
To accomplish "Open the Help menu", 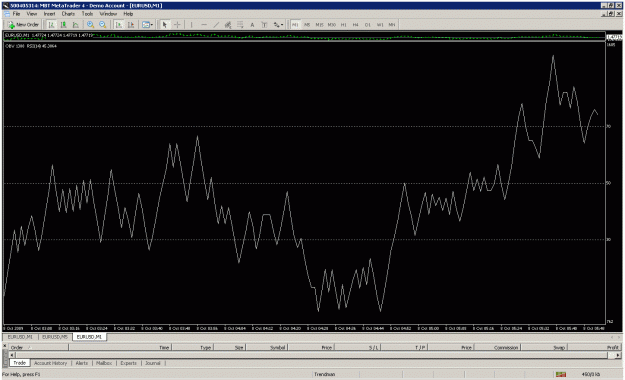I will (128, 14).
